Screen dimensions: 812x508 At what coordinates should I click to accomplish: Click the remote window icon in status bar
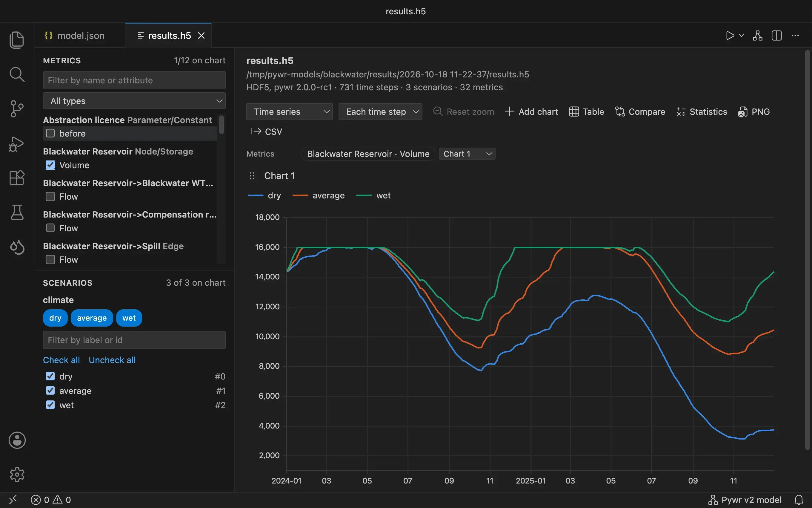click(13, 500)
